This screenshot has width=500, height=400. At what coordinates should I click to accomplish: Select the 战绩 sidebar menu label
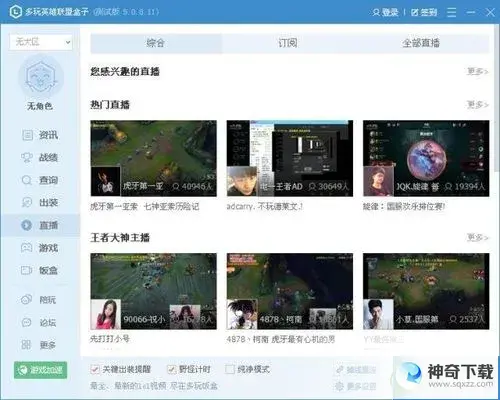click(x=49, y=157)
